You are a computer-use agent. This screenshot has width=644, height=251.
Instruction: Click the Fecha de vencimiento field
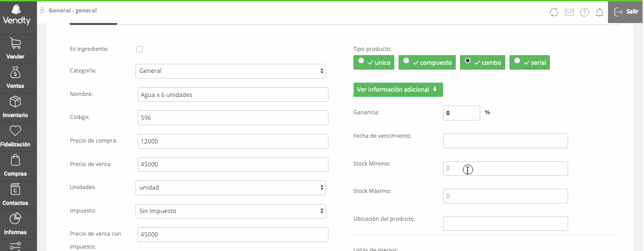click(x=505, y=141)
